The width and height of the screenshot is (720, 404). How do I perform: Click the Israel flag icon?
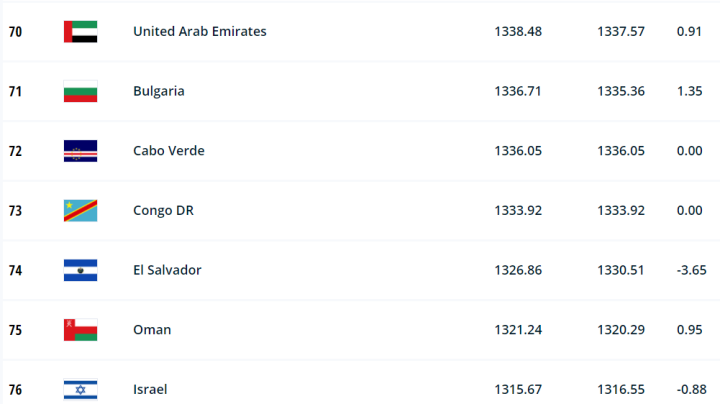pos(80,389)
